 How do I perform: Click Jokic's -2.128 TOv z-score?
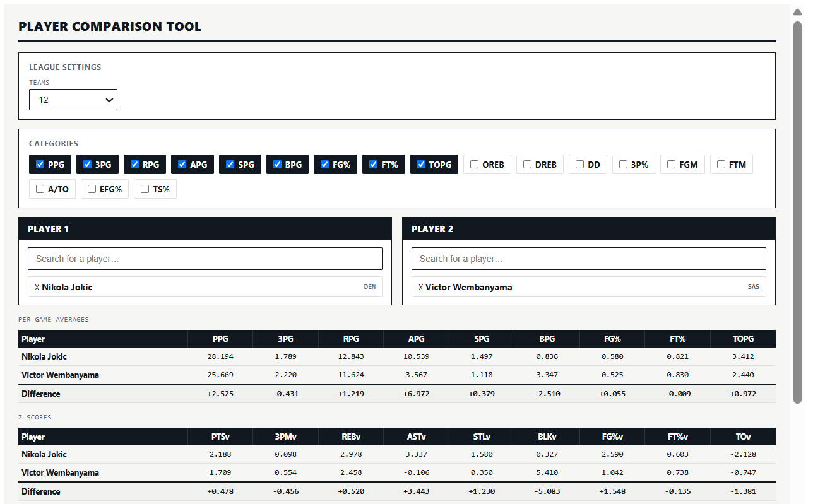[x=743, y=454]
